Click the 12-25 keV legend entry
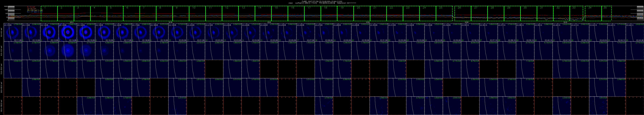644x115 pixels. (31, 9)
